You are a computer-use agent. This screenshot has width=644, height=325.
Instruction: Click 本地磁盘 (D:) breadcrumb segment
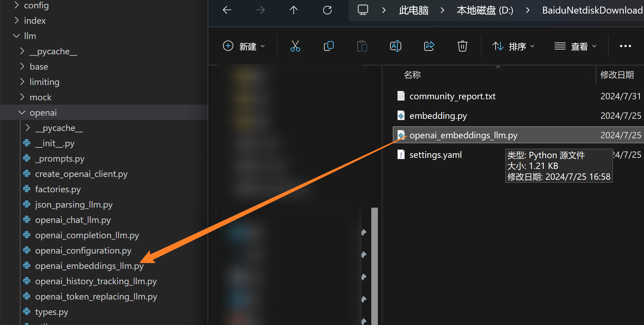(485, 10)
